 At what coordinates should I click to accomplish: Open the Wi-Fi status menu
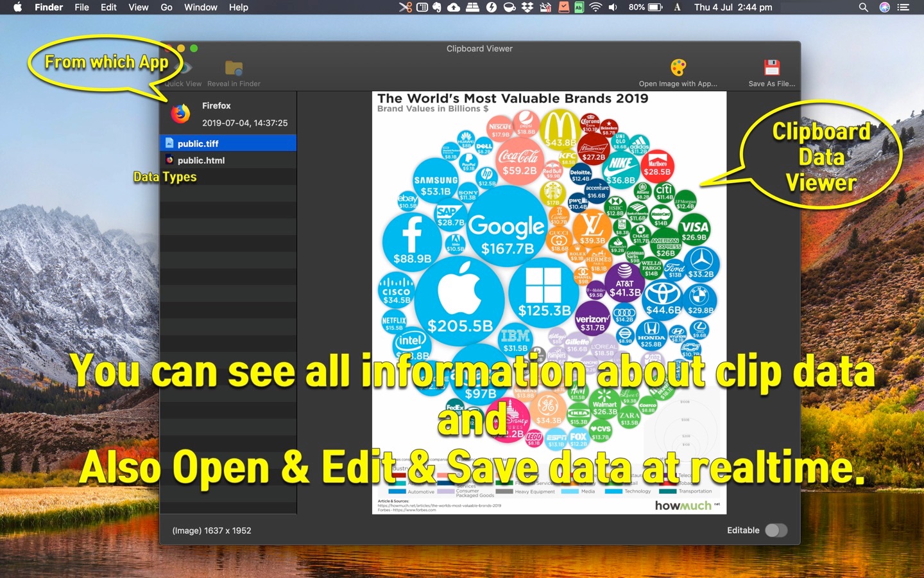[x=595, y=7]
